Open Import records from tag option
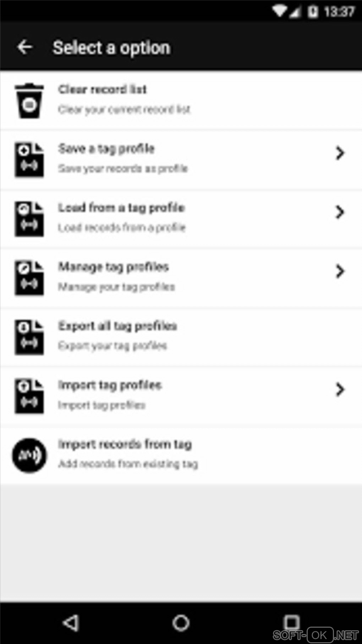The image size is (362, 644). tap(181, 455)
